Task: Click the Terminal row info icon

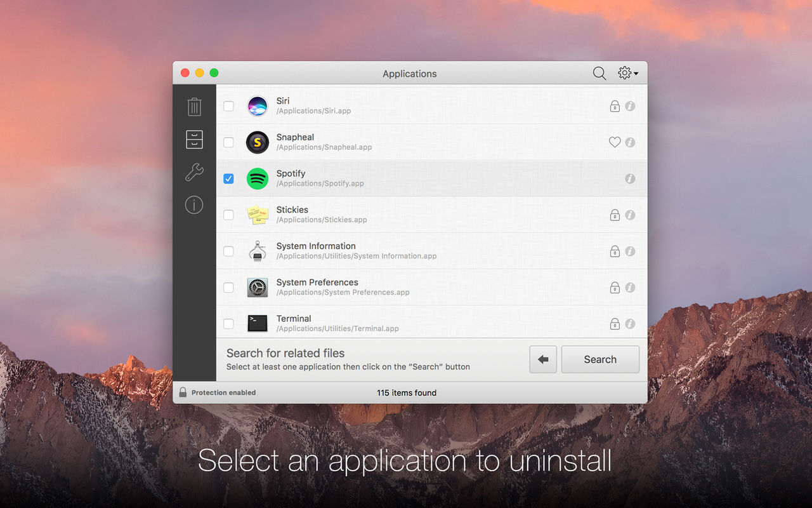Action: (x=630, y=324)
